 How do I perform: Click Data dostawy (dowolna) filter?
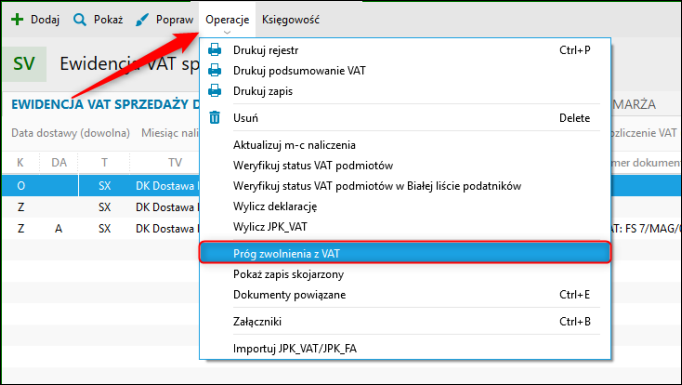(x=70, y=133)
